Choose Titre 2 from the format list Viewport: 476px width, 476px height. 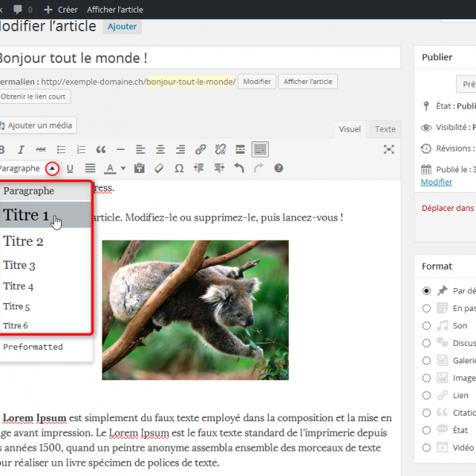coord(23,241)
